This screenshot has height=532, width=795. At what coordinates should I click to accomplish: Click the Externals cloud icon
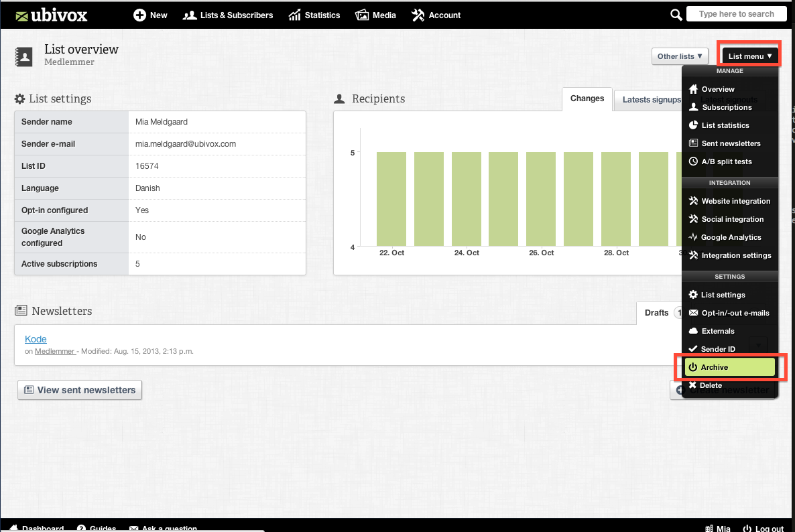pos(693,331)
